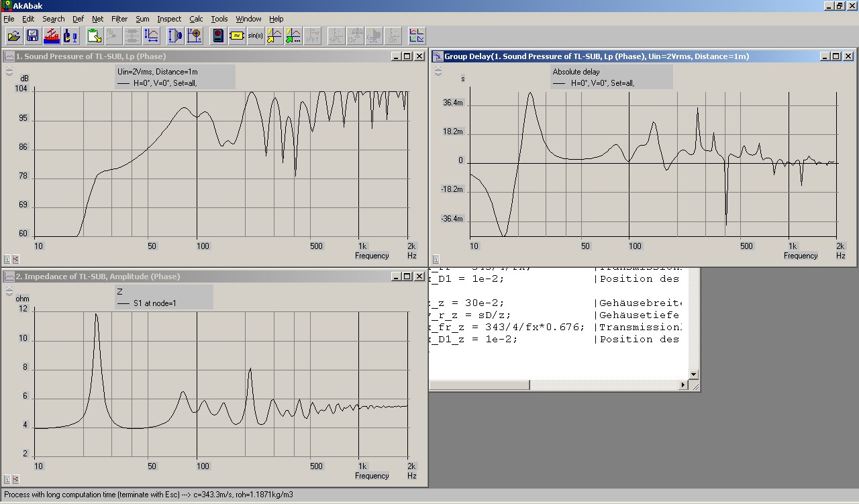Screen dimensions: 859x504
Task: Click the floppy disk save icon
Action: 32,36
